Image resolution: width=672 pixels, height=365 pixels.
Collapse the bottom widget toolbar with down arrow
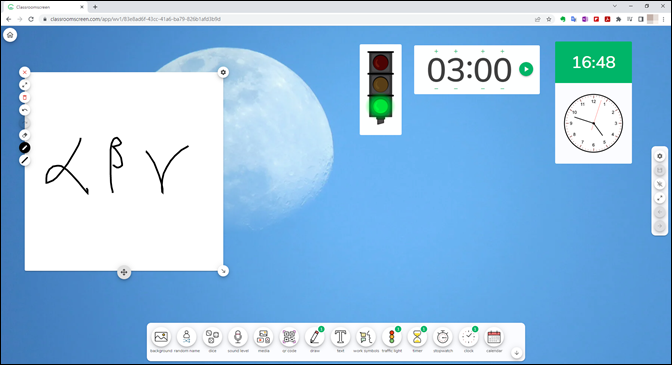click(516, 353)
